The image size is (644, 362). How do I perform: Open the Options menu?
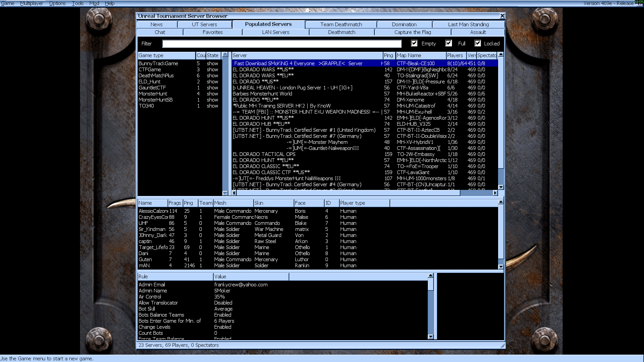click(57, 3)
